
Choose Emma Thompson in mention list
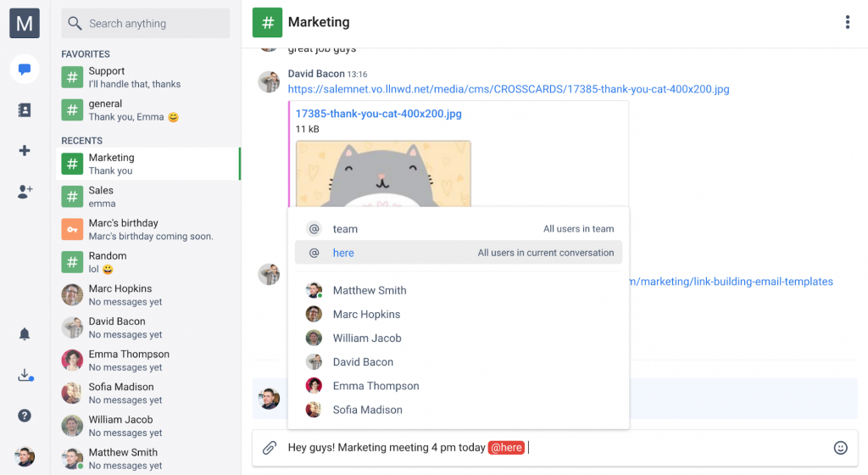point(376,386)
